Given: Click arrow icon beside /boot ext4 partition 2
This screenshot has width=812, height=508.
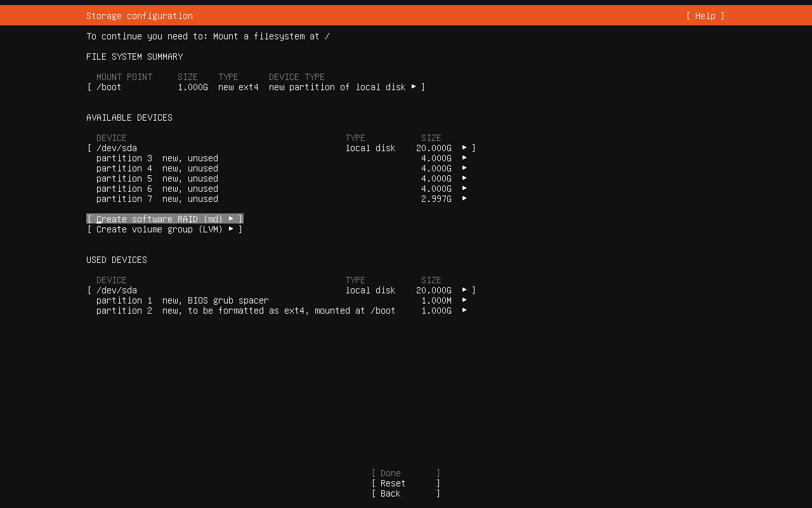Looking at the screenshot, I should coord(464,311).
